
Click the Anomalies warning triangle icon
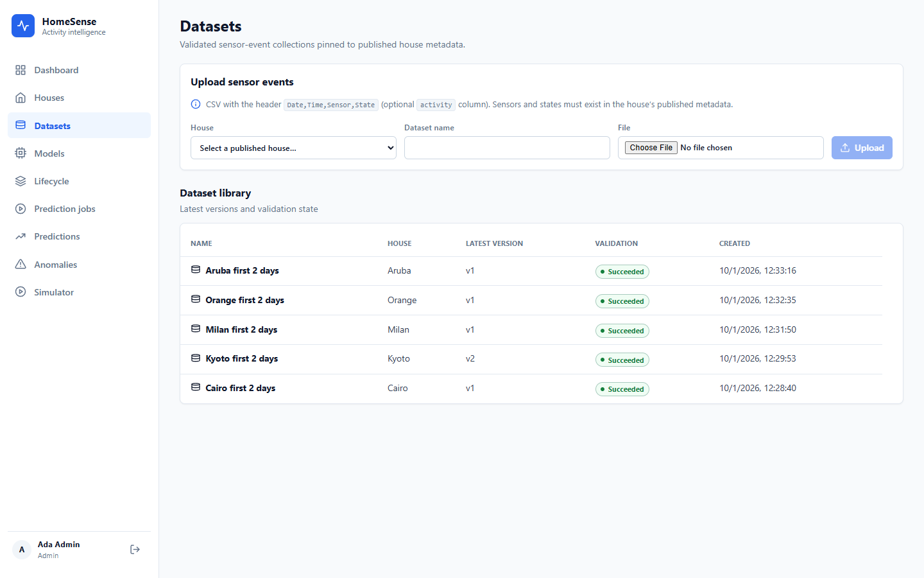coord(21,264)
